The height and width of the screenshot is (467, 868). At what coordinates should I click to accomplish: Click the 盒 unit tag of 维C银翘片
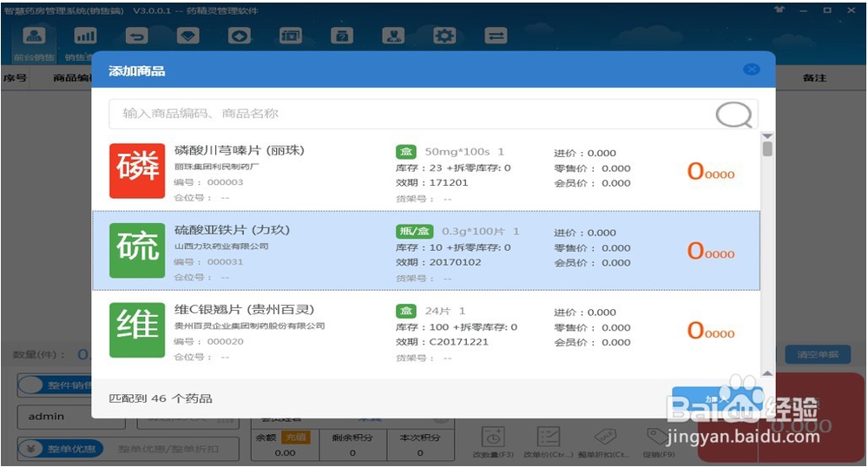(405, 311)
